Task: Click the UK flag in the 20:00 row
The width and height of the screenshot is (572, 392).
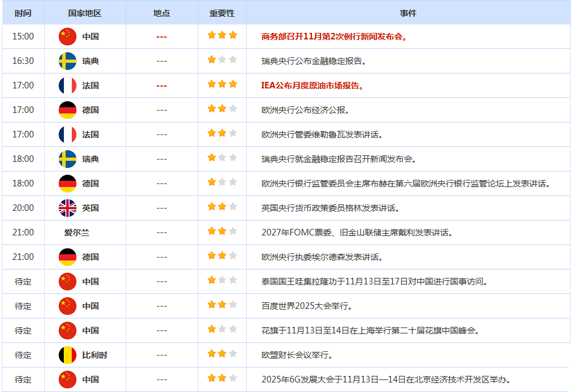Action: point(68,208)
